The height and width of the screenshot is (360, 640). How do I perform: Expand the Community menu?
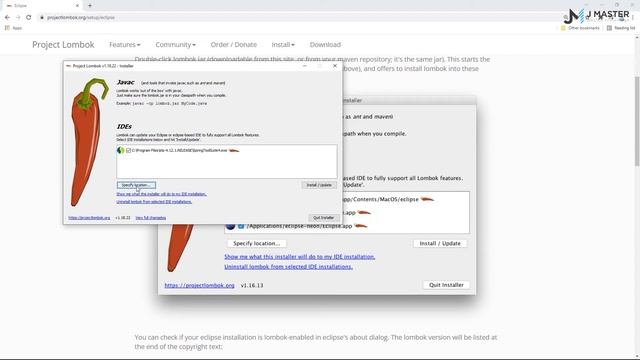(x=175, y=44)
